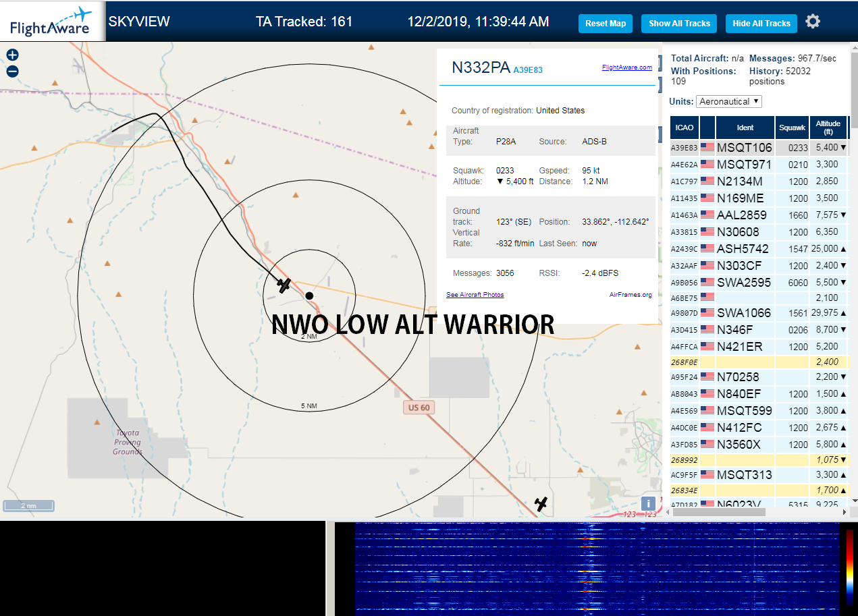Open the Units Aeronautical dropdown
The image size is (858, 616).
pyautogui.click(x=729, y=101)
